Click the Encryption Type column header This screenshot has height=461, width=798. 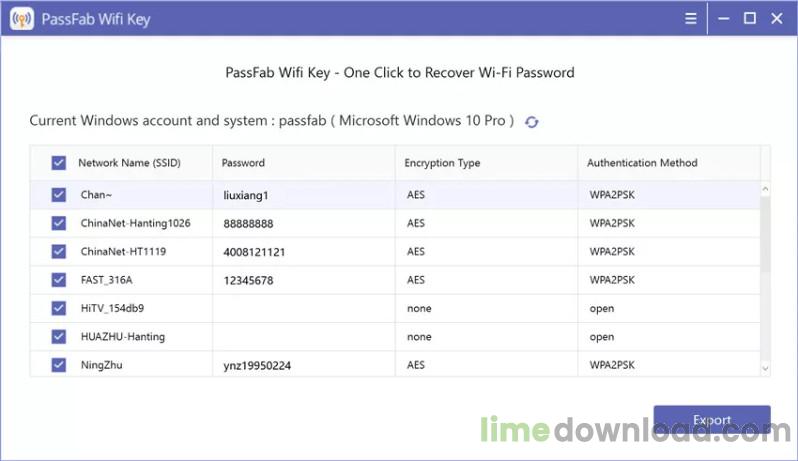442,162
